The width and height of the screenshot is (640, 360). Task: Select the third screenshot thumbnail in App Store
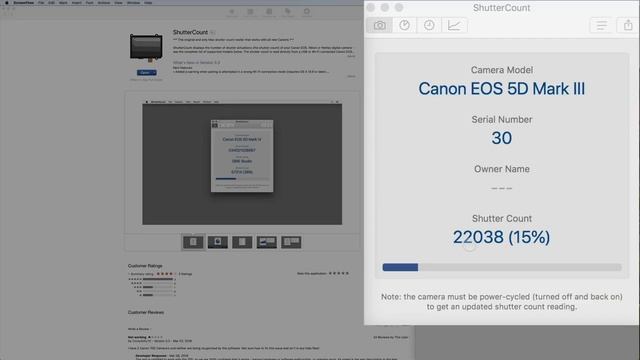[242, 242]
